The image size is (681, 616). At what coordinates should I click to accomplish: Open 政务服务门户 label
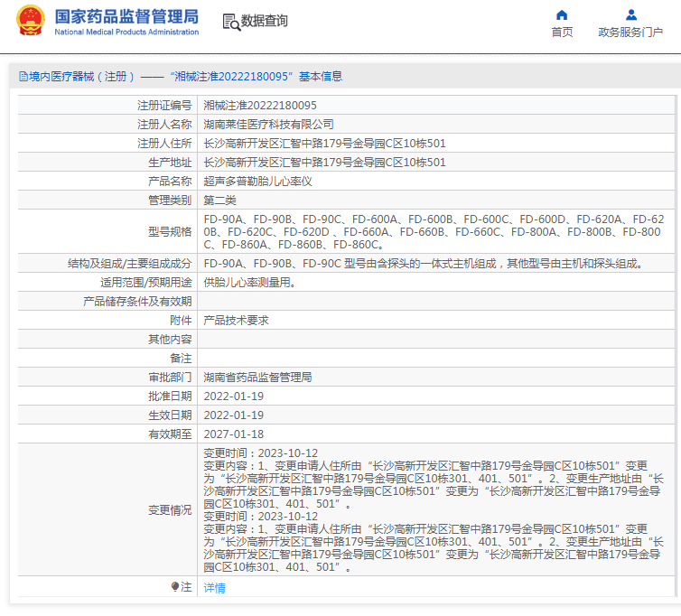(x=630, y=33)
